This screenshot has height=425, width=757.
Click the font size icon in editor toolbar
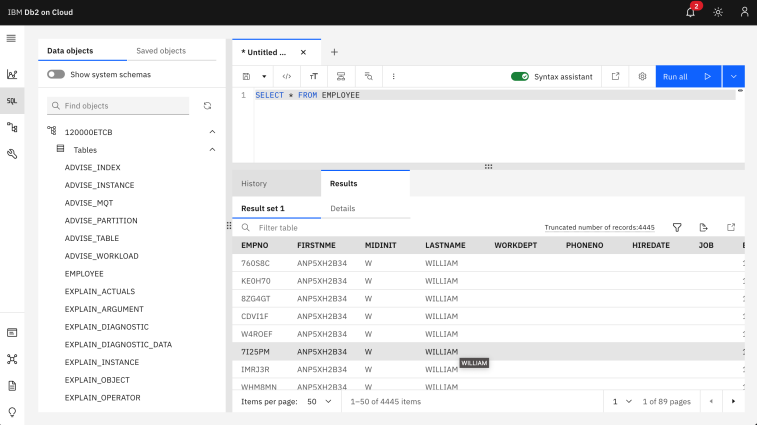coord(313,76)
